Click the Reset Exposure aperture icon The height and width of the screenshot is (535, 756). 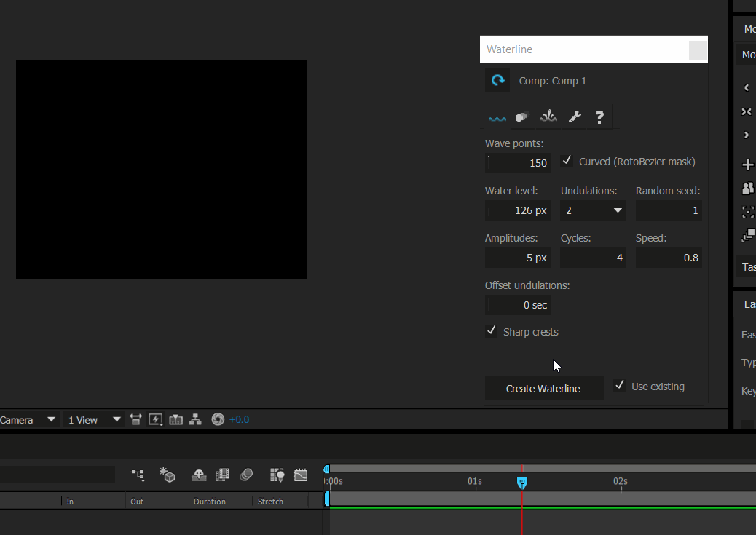click(x=218, y=419)
